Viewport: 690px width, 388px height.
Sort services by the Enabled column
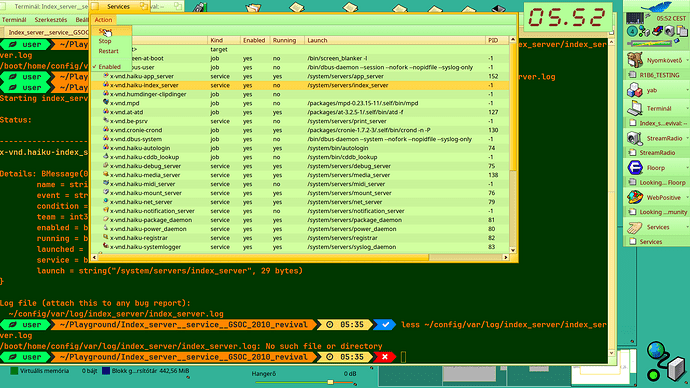coord(254,40)
